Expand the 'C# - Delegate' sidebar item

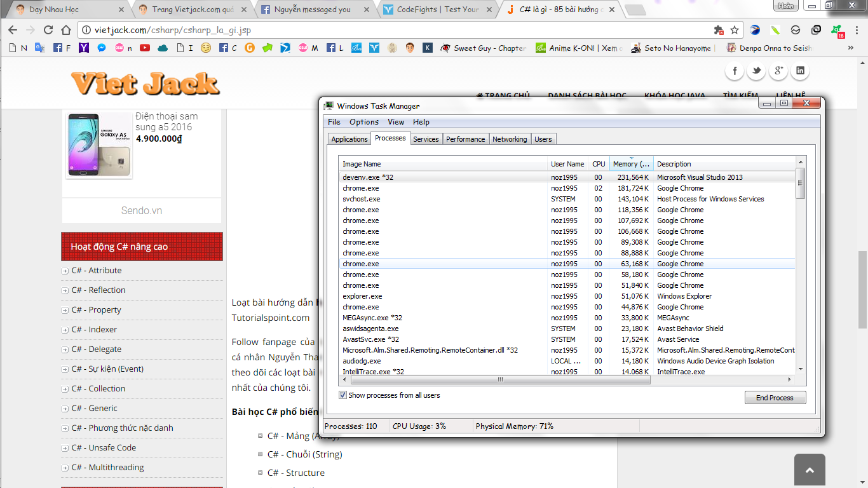[x=65, y=350]
